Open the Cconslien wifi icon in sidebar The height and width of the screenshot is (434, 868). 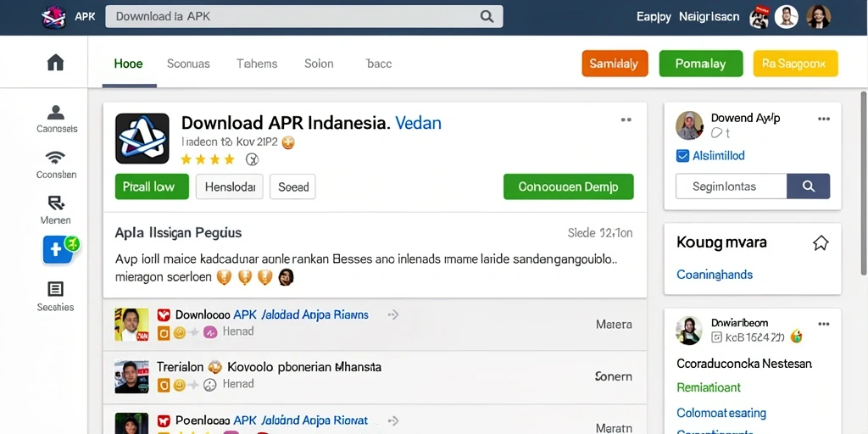click(55, 158)
